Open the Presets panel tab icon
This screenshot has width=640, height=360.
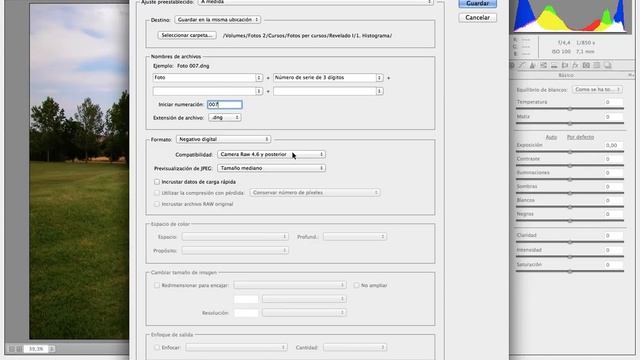click(597, 65)
